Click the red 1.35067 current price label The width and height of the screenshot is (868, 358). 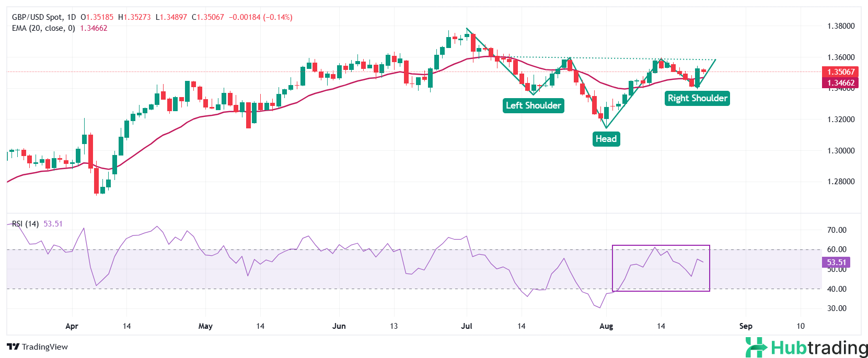click(x=840, y=72)
